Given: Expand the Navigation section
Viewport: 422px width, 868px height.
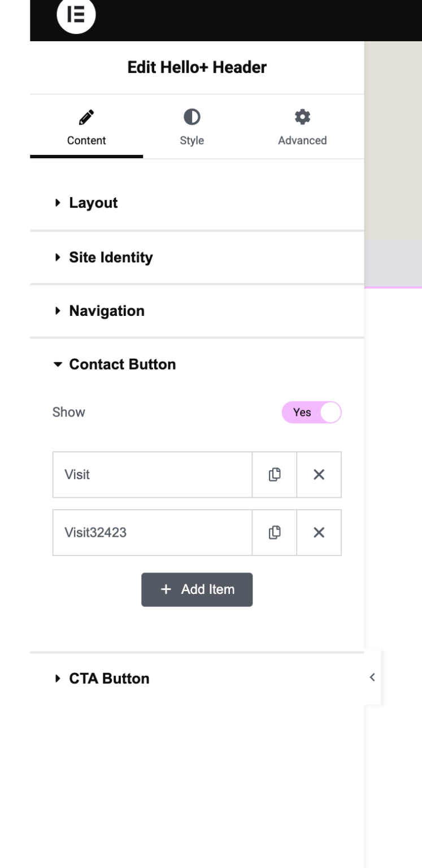Looking at the screenshot, I should point(106,311).
